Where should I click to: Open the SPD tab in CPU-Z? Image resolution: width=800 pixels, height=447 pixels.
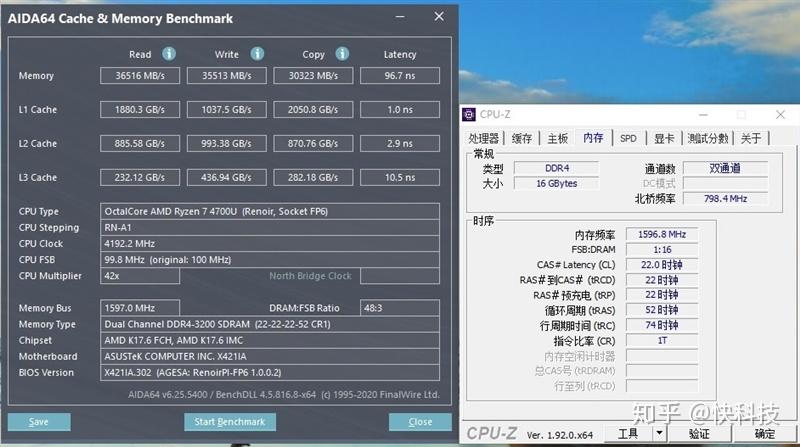tap(628, 138)
